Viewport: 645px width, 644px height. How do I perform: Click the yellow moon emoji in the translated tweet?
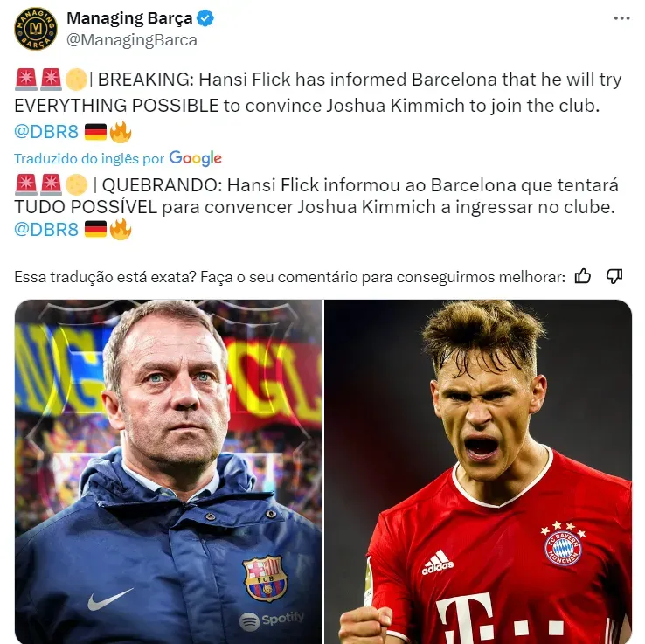[x=77, y=184]
